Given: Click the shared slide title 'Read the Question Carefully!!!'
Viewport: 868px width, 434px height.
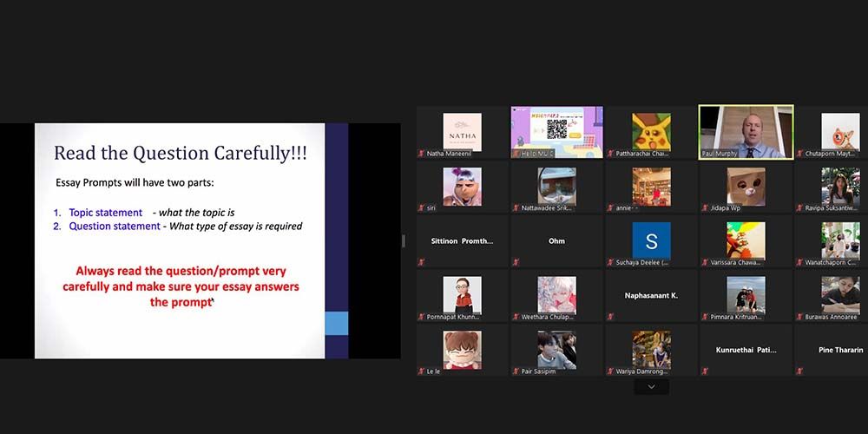Looking at the screenshot, I should pos(180,154).
